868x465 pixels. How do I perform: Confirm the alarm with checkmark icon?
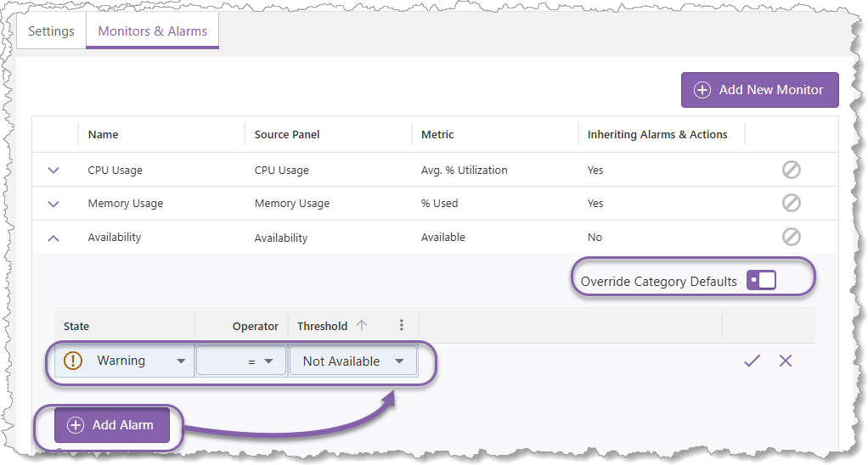[751, 361]
